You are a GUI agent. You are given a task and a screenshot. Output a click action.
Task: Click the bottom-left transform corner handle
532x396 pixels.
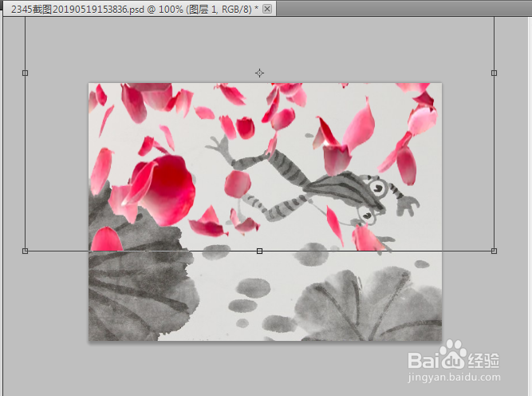(x=25, y=251)
